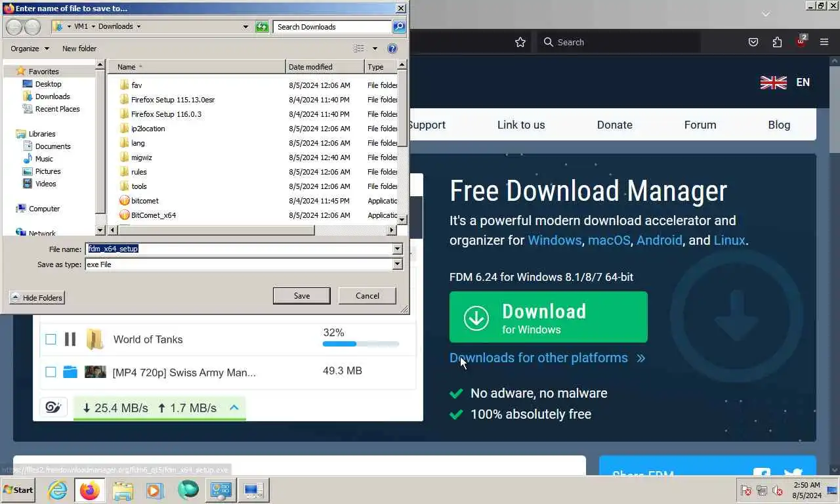The width and height of the screenshot is (840, 504).
Task: Click the network tray icon
Action: (762, 490)
